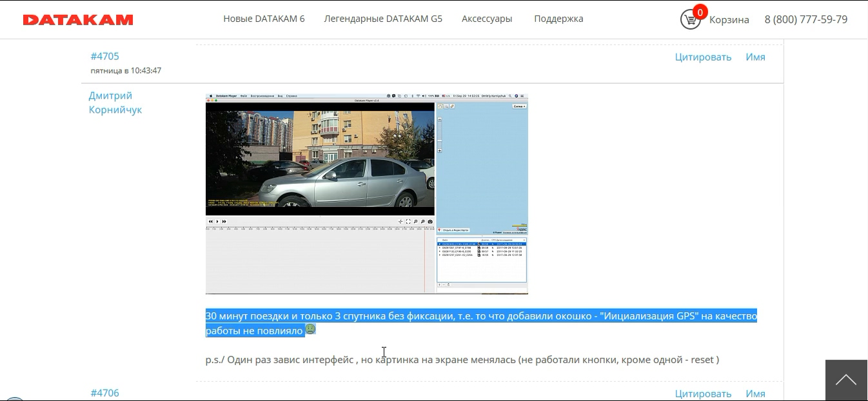The height and width of the screenshot is (401, 868).
Task: Click the highlighted text about 30 минут поездки
Action: pyautogui.click(x=480, y=316)
